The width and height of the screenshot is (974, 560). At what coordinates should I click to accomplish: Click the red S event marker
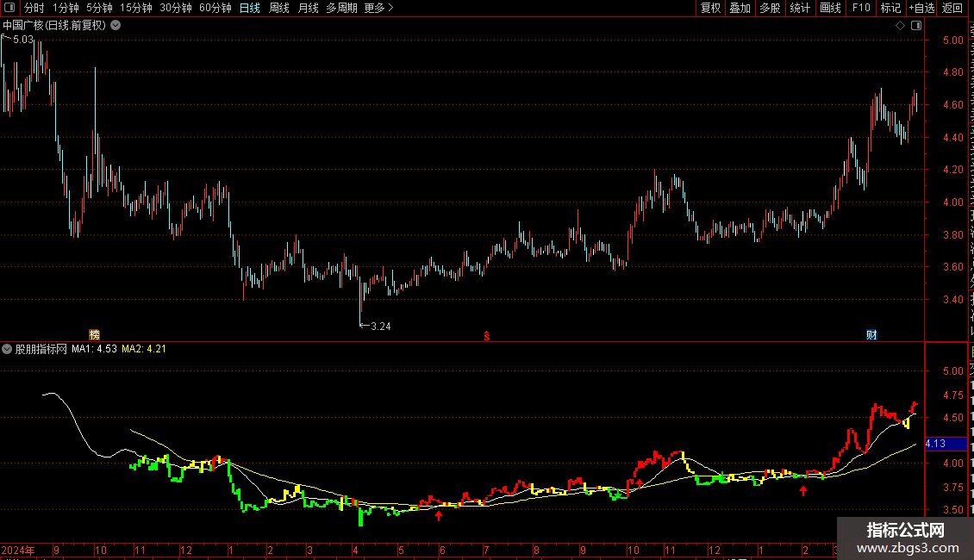(x=487, y=336)
